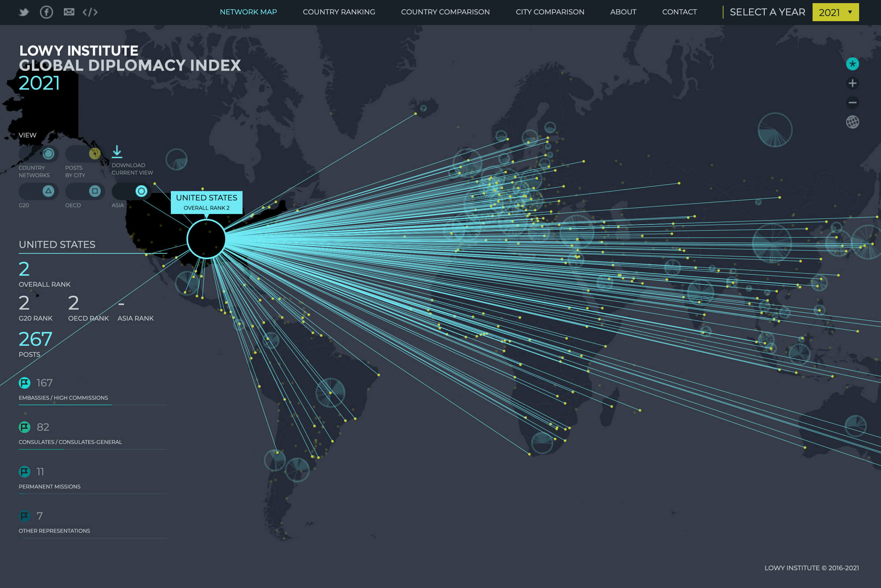Click the Consulates / Consulates-General label
This screenshot has height=588, width=881.
pyautogui.click(x=70, y=442)
